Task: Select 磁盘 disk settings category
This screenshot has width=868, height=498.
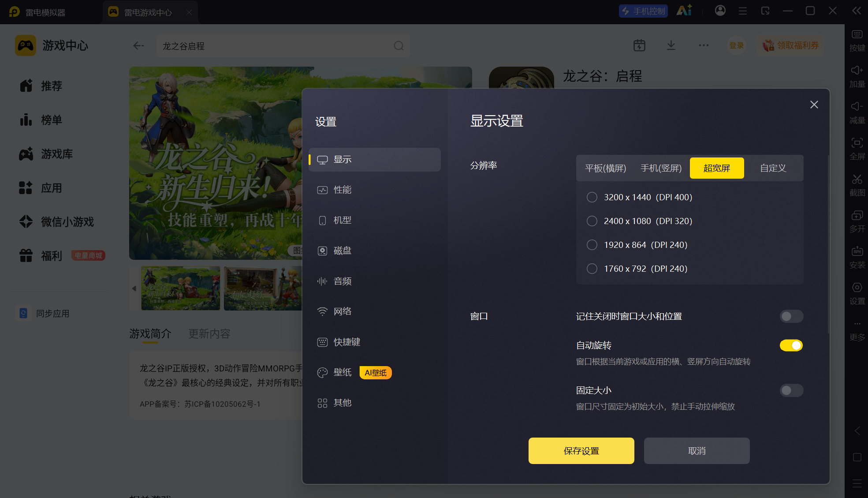Action: coord(375,251)
